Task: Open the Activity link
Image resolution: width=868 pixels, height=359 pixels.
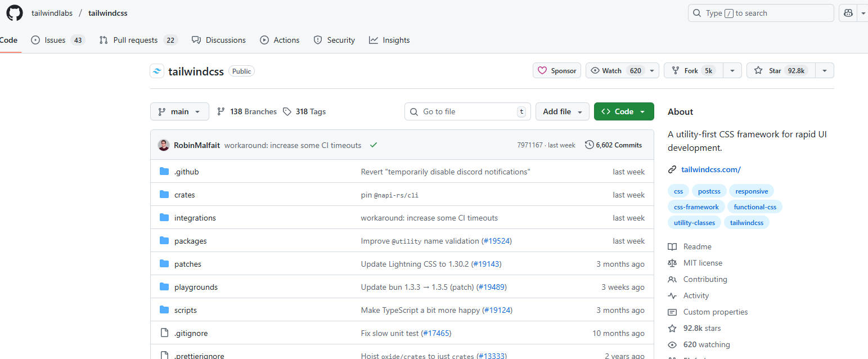Action: pyautogui.click(x=689, y=295)
